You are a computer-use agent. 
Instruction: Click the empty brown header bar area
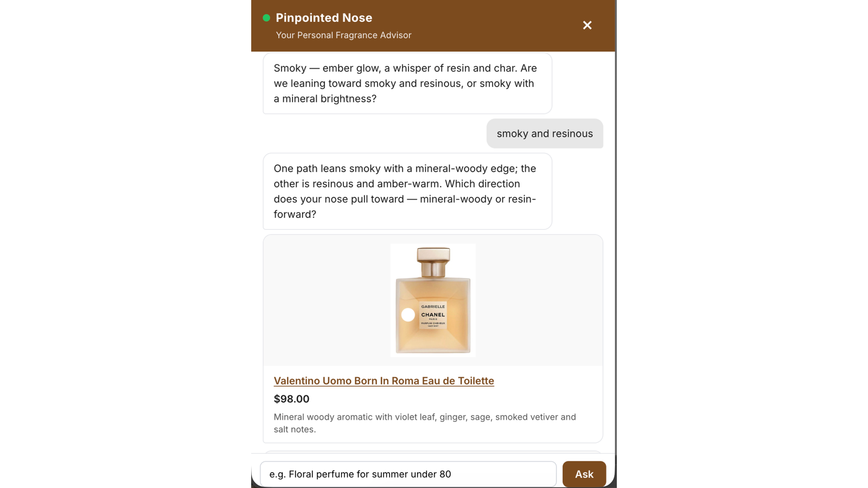click(x=488, y=25)
